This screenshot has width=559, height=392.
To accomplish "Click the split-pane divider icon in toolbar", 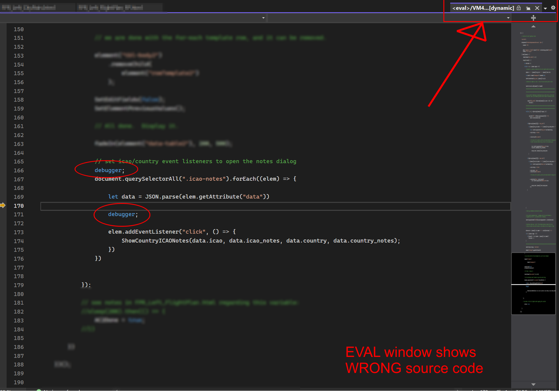I will click(x=533, y=18).
